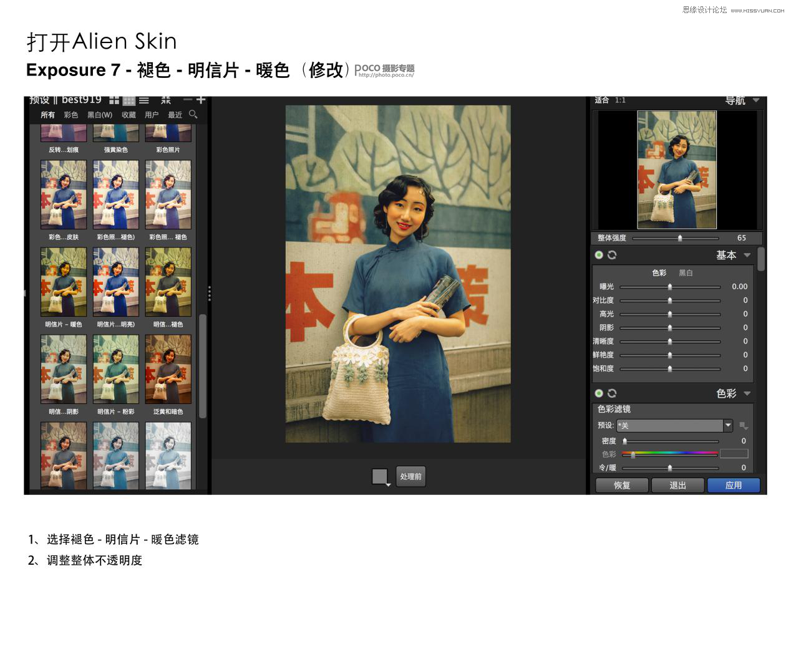The height and width of the screenshot is (672, 791).
Task: Adjust the rainbow 色彩 hue slider
Action: tap(670, 454)
